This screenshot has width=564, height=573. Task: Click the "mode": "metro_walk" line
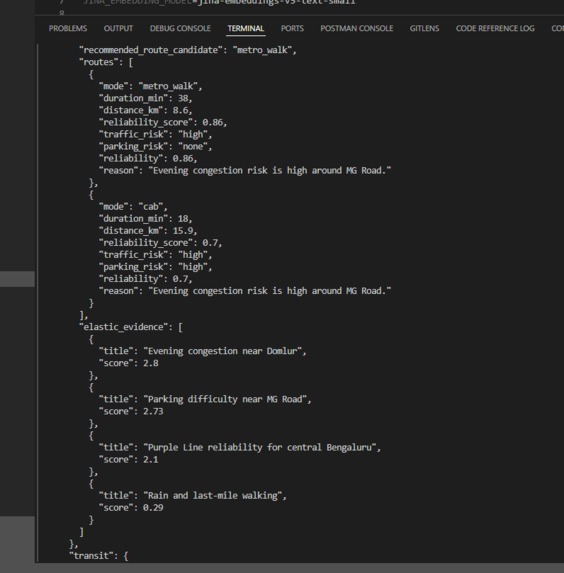coord(150,86)
